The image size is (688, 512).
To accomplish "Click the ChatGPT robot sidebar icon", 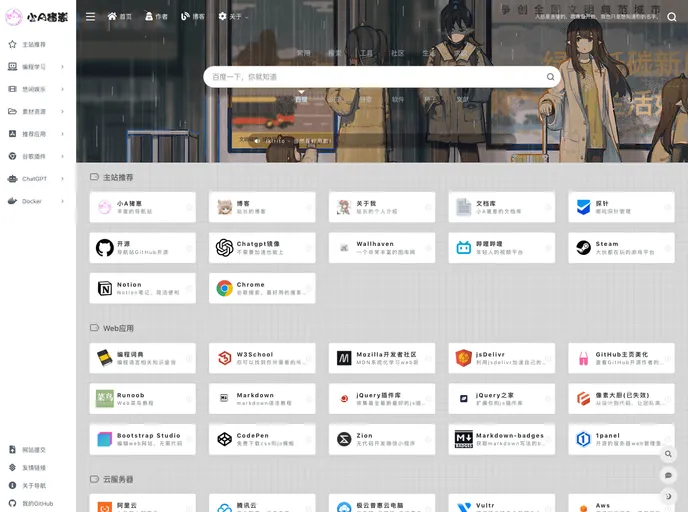I will point(12,179).
